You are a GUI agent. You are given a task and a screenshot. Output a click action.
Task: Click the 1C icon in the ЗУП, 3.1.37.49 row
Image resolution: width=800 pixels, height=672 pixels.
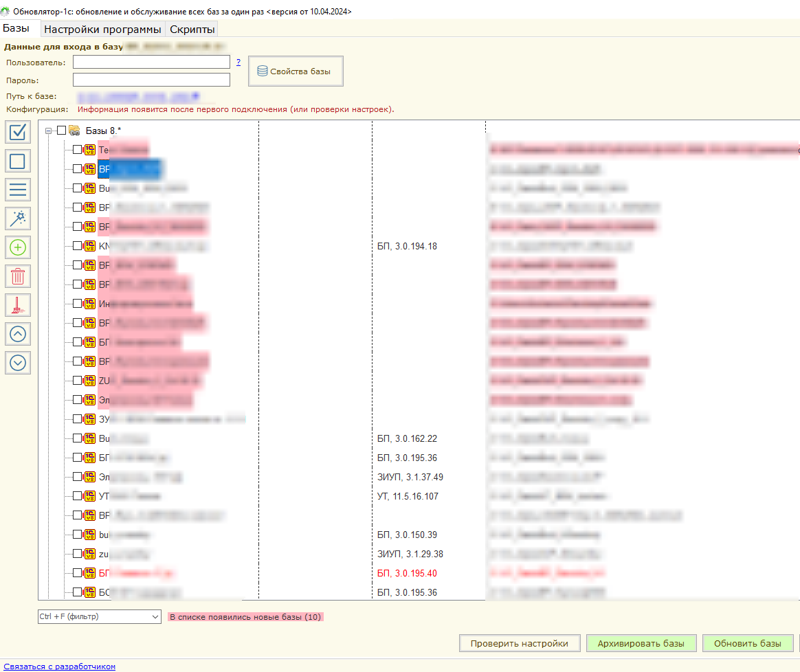point(90,477)
